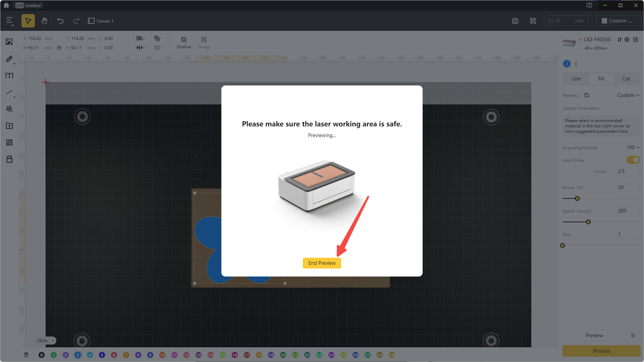Open the node shape editing tool
Image resolution: width=644 pixels, height=362 pixels.
[x=9, y=109]
